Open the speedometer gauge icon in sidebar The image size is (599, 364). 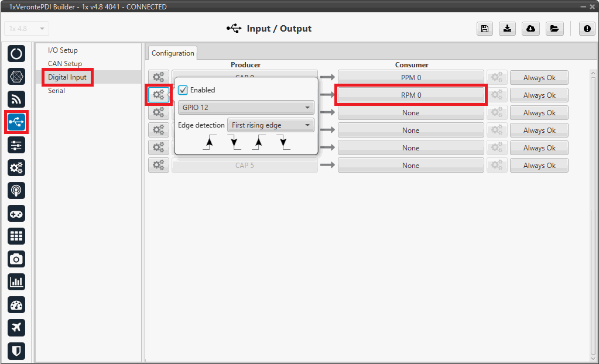(16, 304)
